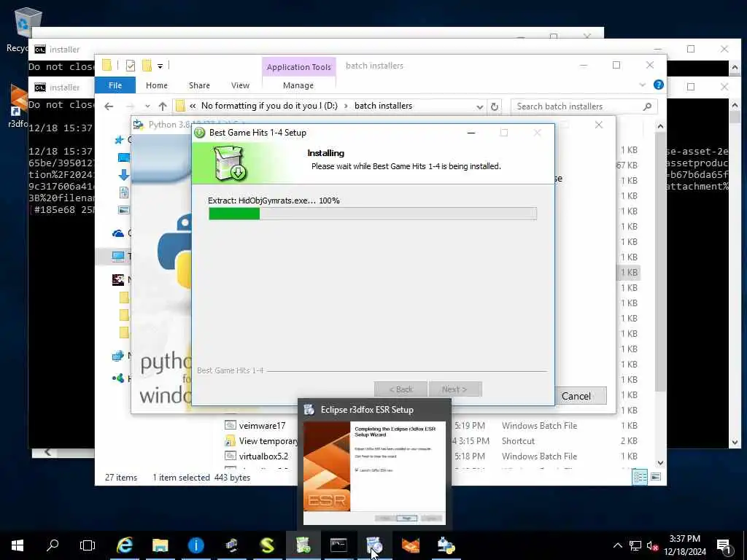Image resolution: width=747 pixels, height=560 pixels.
Task: Open taskbar search magnifier
Action: [53, 545]
